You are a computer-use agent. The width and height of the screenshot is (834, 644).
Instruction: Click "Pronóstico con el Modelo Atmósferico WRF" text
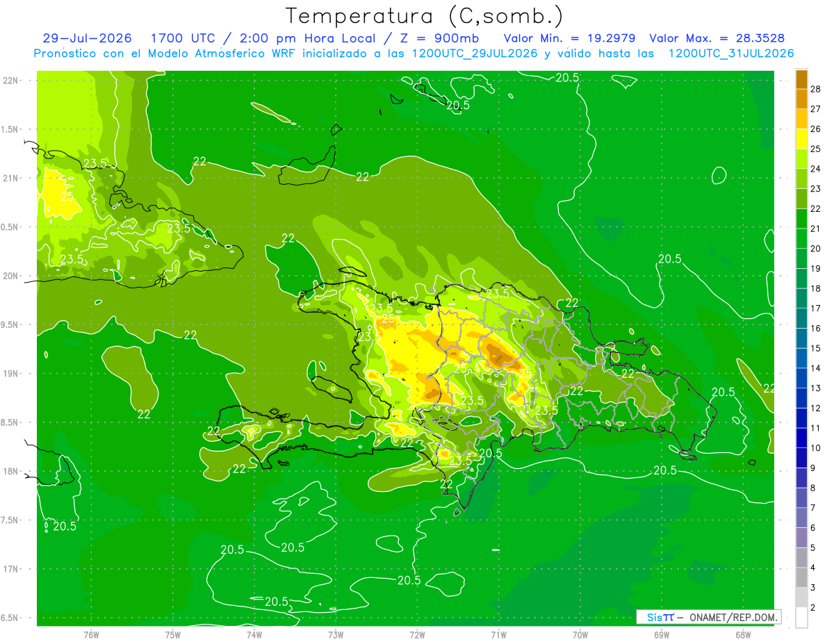[165, 53]
